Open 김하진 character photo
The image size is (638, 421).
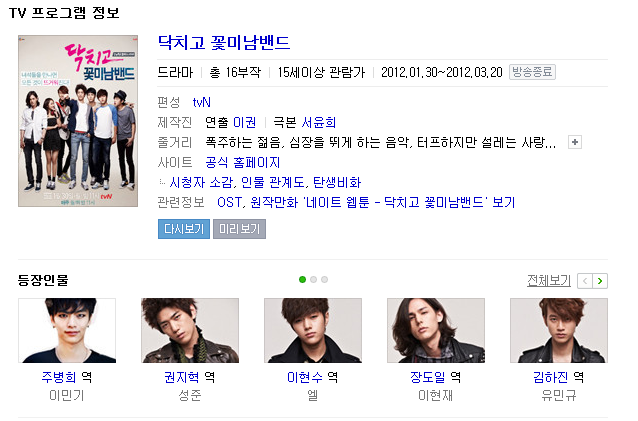[559, 330]
